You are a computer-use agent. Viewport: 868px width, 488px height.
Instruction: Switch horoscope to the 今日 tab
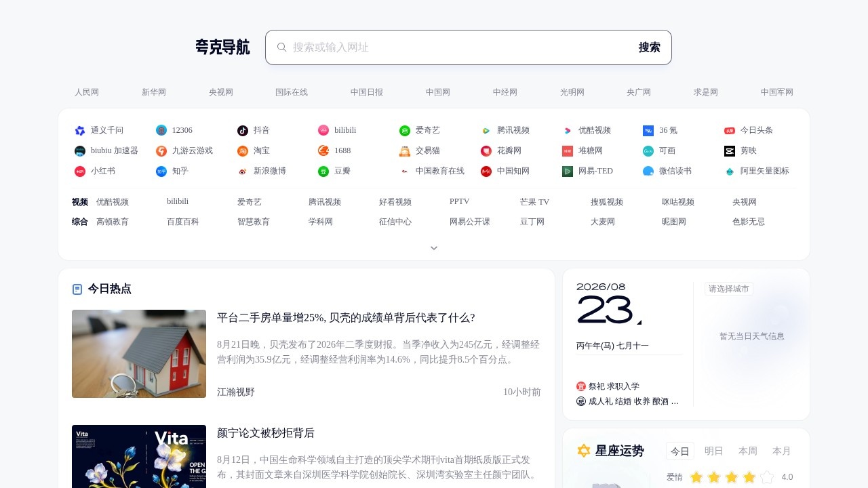point(680,451)
